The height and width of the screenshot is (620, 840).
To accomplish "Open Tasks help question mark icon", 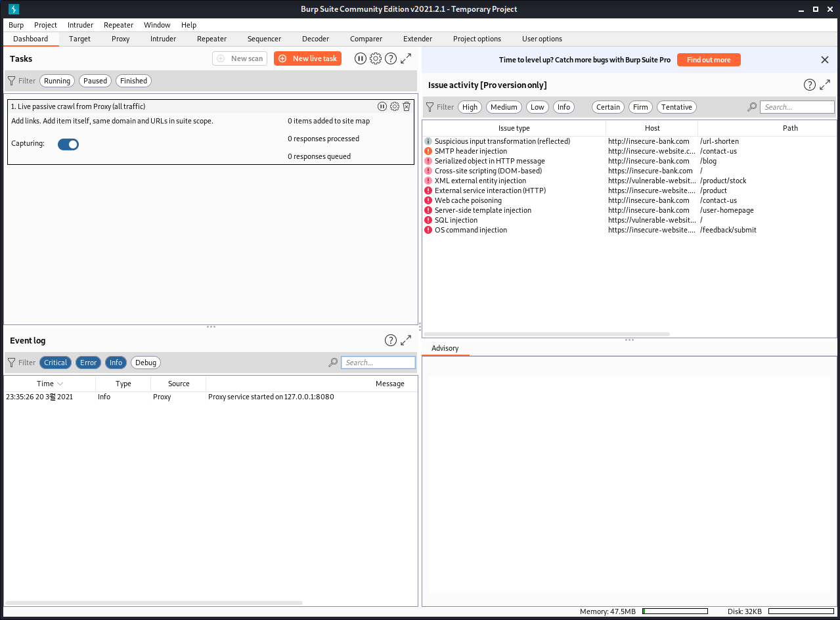I will (x=391, y=58).
